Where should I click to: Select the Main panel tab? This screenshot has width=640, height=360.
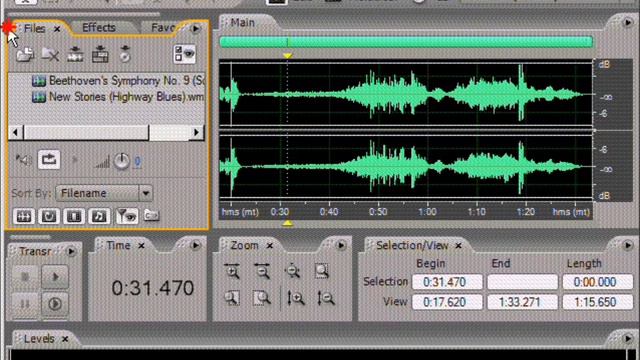[x=243, y=22]
